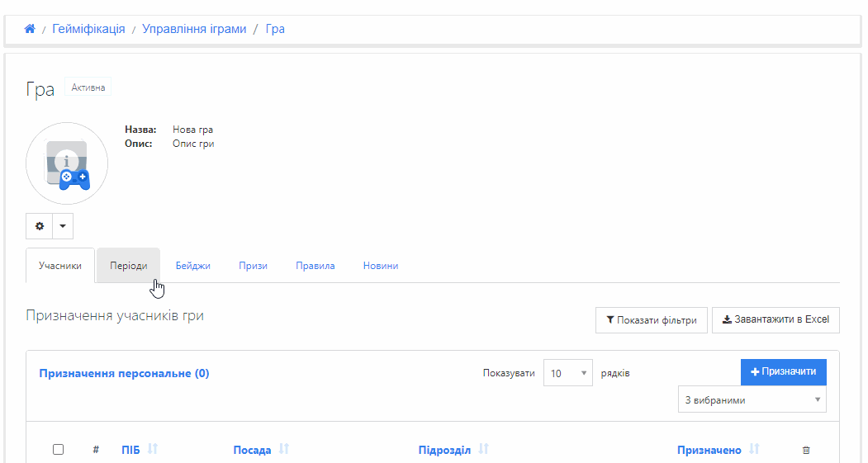Click the gear settings icon button
This screenshot has height=463, width=868.
[x=39, y=225]
